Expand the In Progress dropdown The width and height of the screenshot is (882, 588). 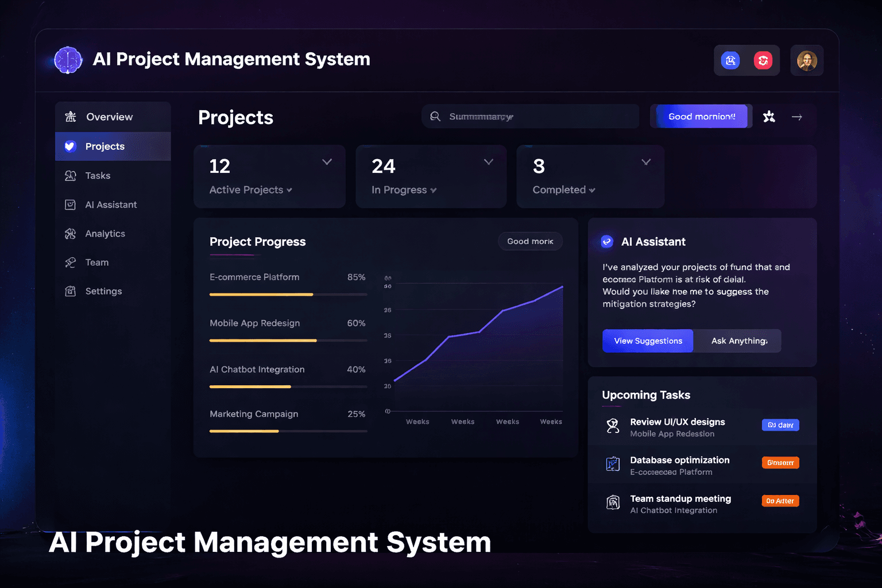[489, 162]
